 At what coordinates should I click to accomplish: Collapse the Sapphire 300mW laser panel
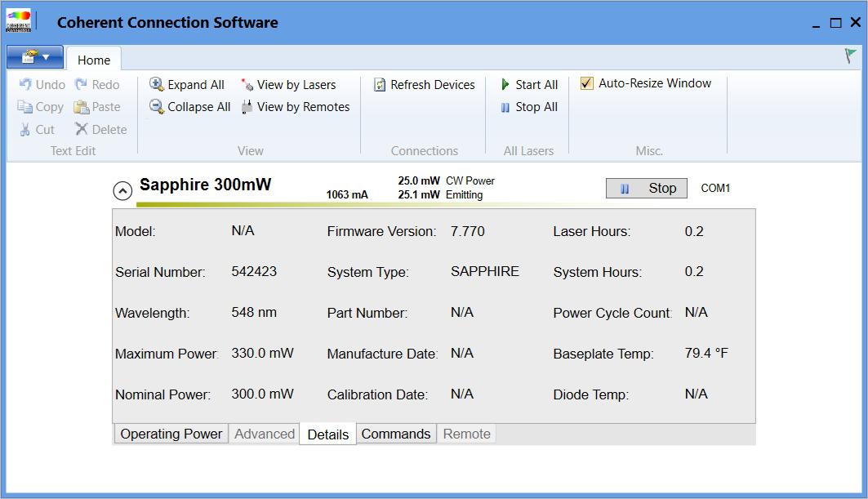click(x=122, y=191)
